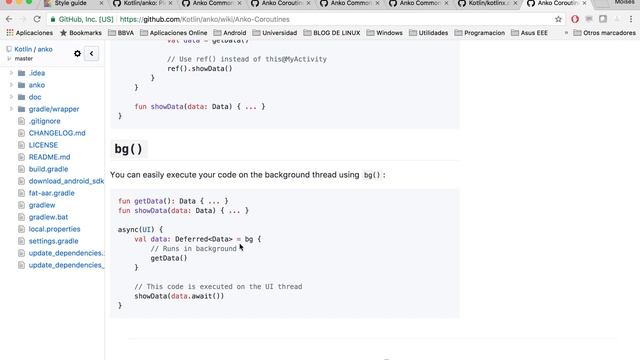Open Asus EEE bookmarks folder
Viewport: 640px width, 360px height.
529,33
